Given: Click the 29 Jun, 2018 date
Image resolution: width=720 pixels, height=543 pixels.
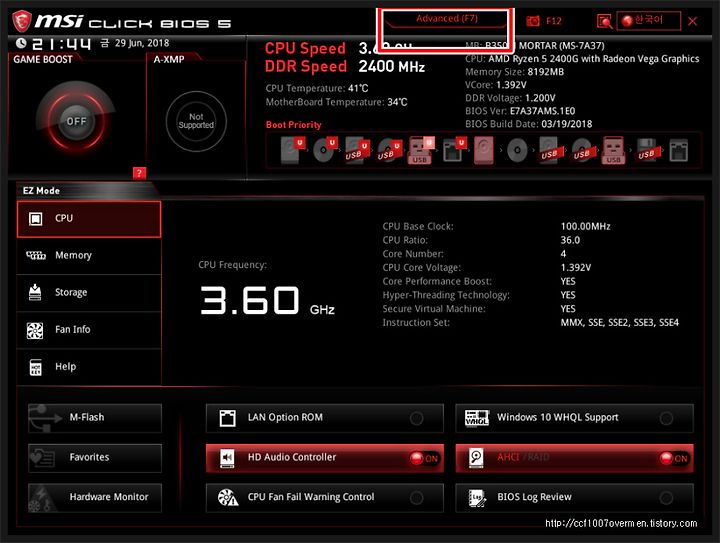Looking at the screenshot, I should (x=142, y=43).
